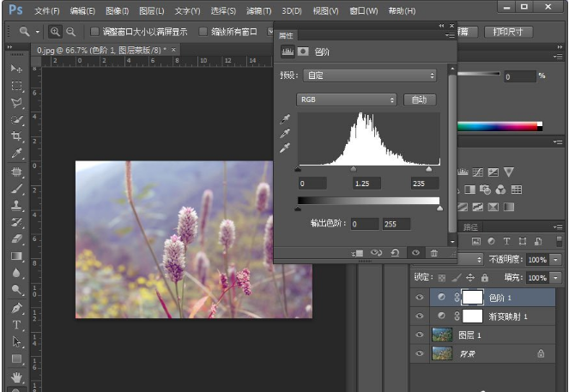
Task: Select the Rectangular Marquee tool
Action: (x=16, y=86)
